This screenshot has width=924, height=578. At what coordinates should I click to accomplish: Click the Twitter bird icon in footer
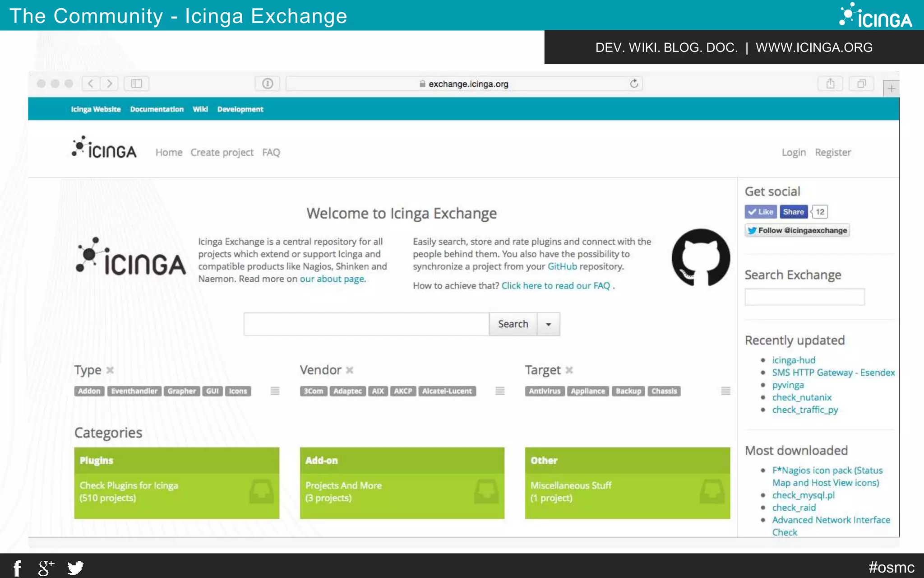coord(75,568)
